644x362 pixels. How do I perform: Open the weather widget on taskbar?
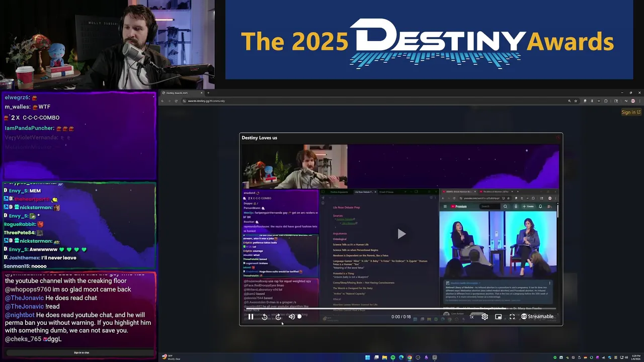click(x=171, y=357)
